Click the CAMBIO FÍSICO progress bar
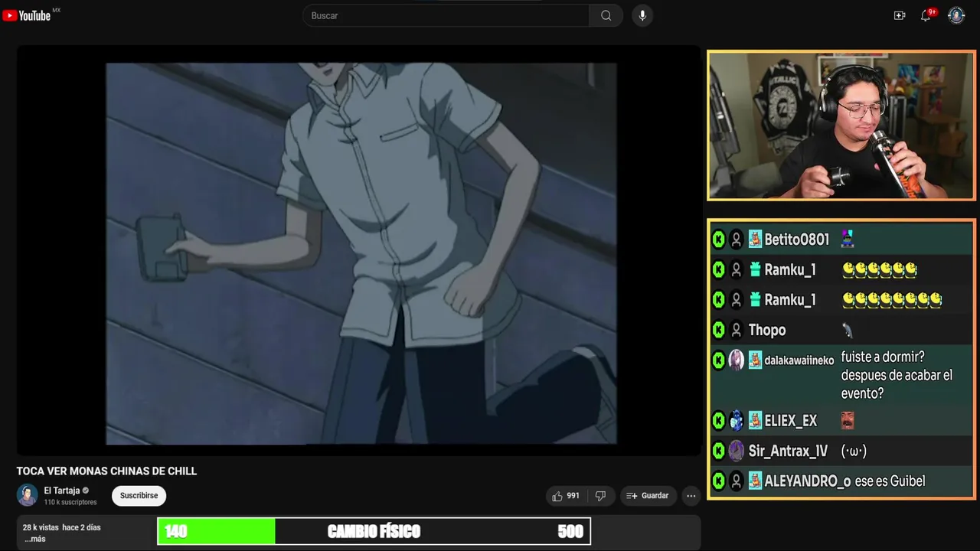980x551 pixels. coord(374,531)
